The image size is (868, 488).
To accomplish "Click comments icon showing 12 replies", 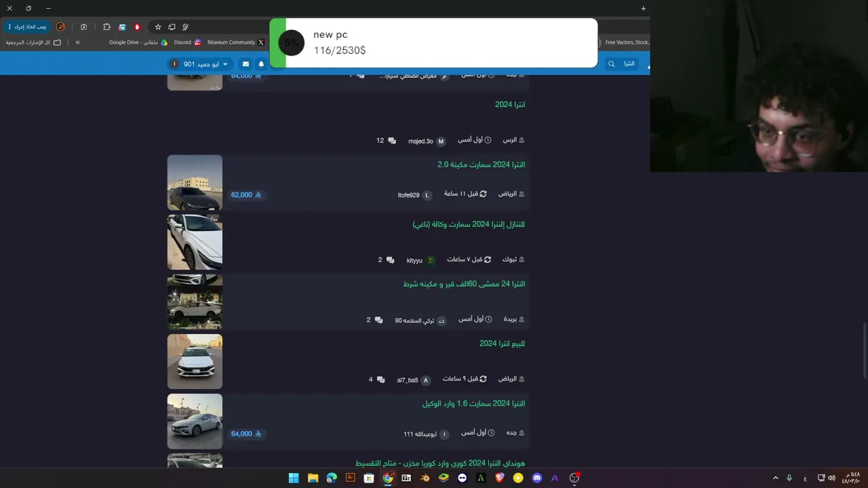I will tap(392, 141).
